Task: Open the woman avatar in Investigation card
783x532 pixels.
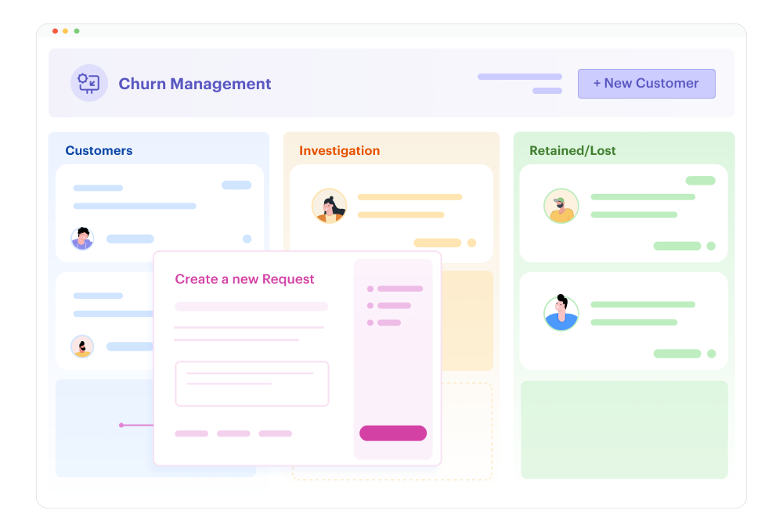Action: [329, 206]
